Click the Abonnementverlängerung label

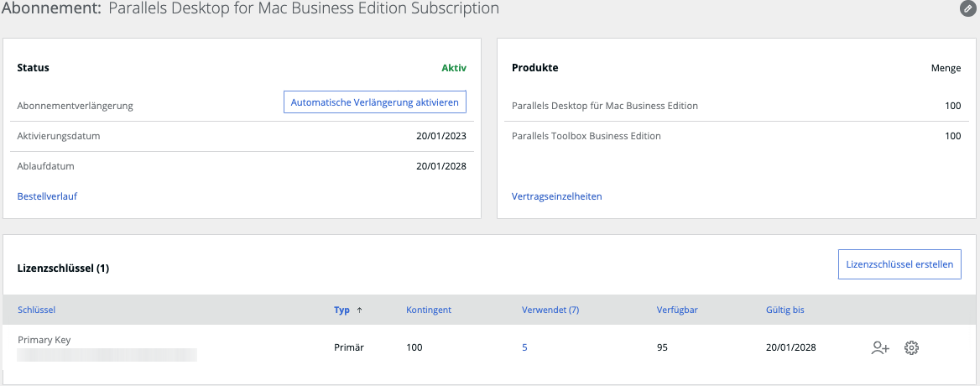pos(75,106)
